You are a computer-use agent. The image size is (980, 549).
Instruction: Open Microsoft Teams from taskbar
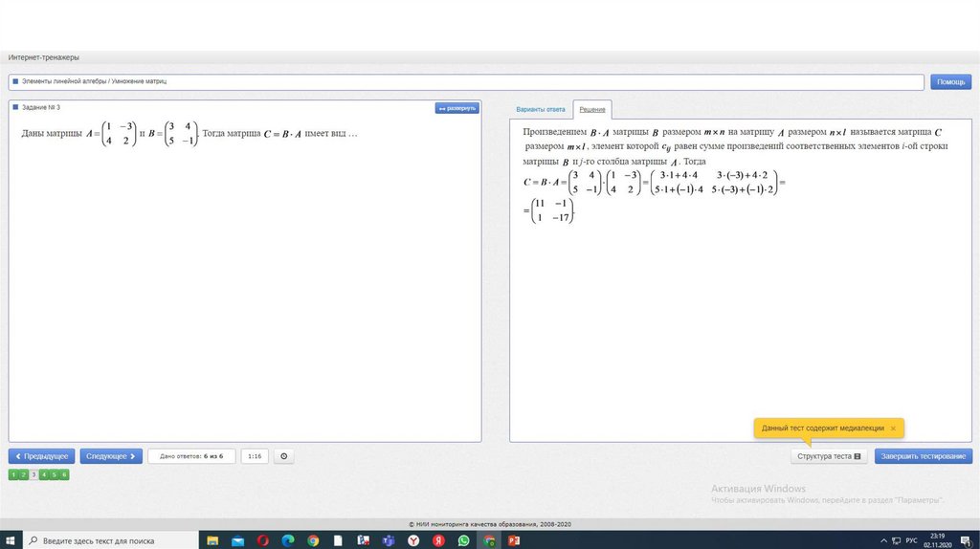(388, 540)
